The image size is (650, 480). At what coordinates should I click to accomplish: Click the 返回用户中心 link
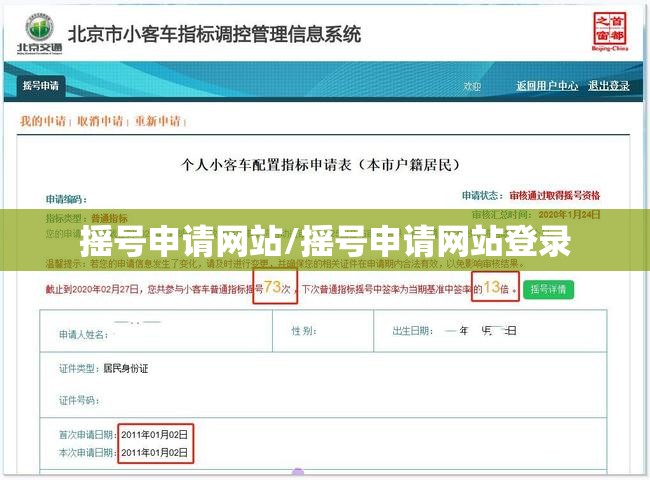pos(547,86)
